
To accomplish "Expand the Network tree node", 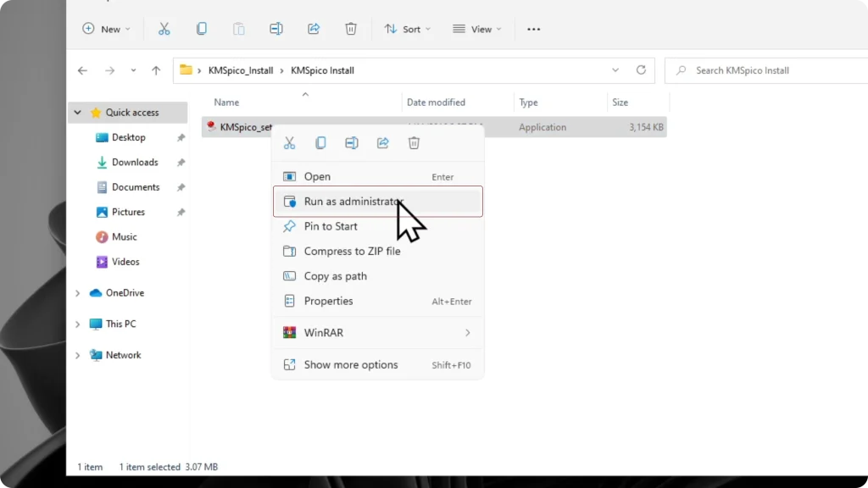I will coord(77,355).
